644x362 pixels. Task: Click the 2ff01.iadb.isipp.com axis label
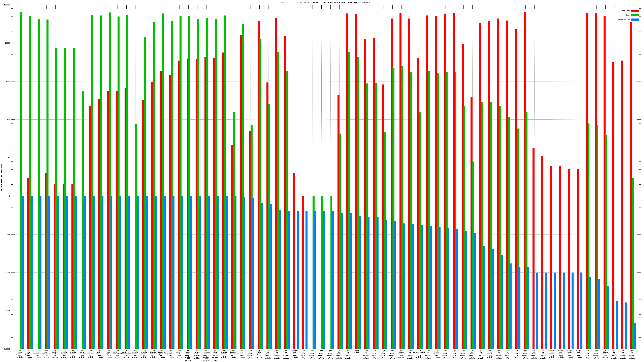point(552,354)
